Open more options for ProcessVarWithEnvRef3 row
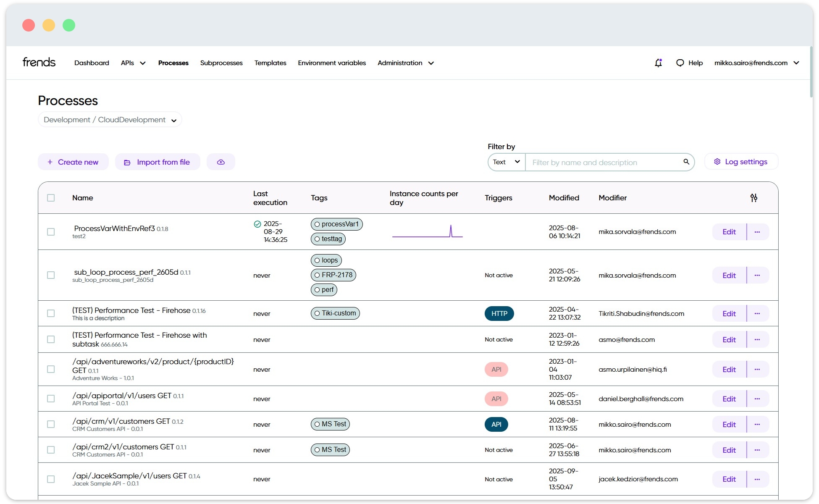 (x=757, y=232)
